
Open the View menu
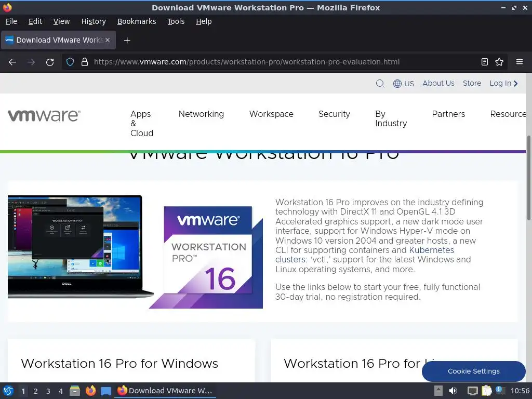click(61, 21)
